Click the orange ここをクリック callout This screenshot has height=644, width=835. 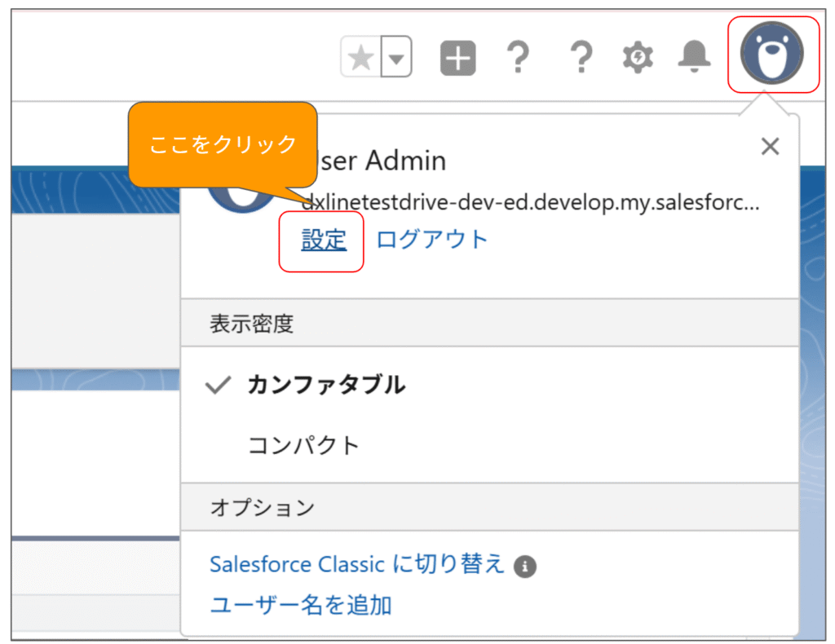(222, 145)
